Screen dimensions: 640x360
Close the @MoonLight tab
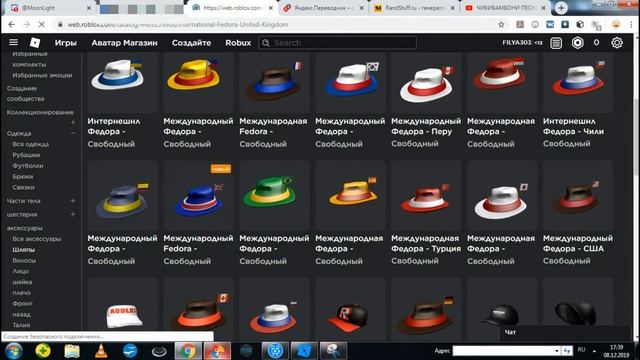pos(89,8)
